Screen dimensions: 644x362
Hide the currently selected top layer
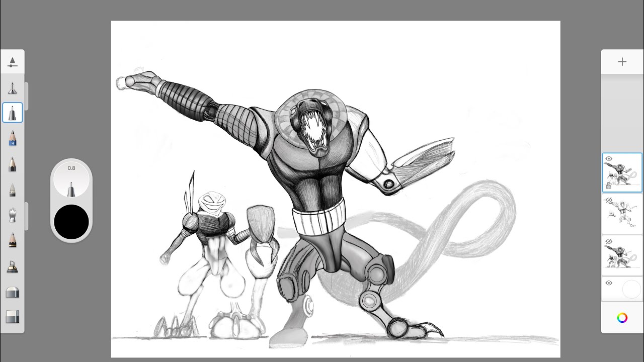(609, 159)
